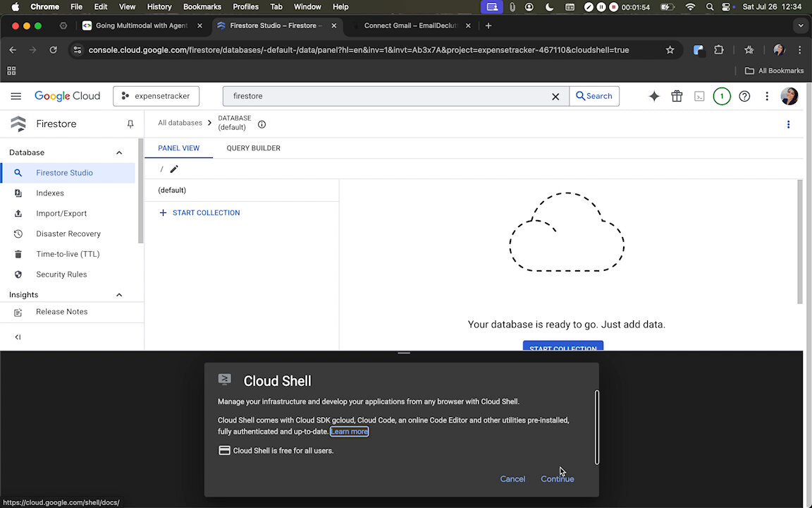The height and width of the screenshot is (508, 812).
Task: Toggle the Do Not Disturb moon icon
Action: tap(550, 7)
